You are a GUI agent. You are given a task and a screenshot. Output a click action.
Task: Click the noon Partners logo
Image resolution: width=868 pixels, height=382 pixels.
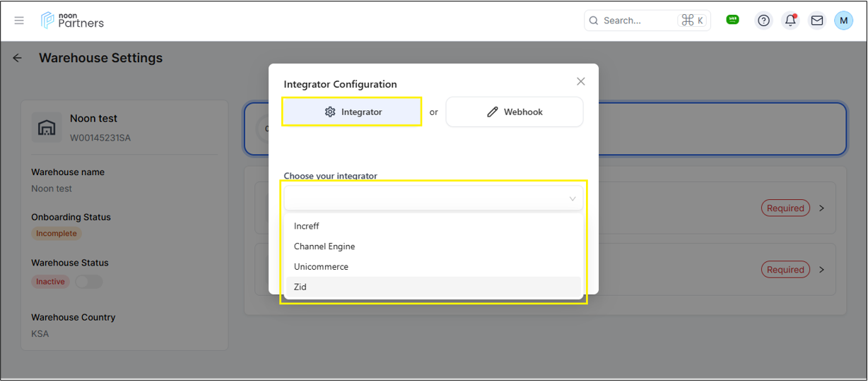tap(72, 20)
